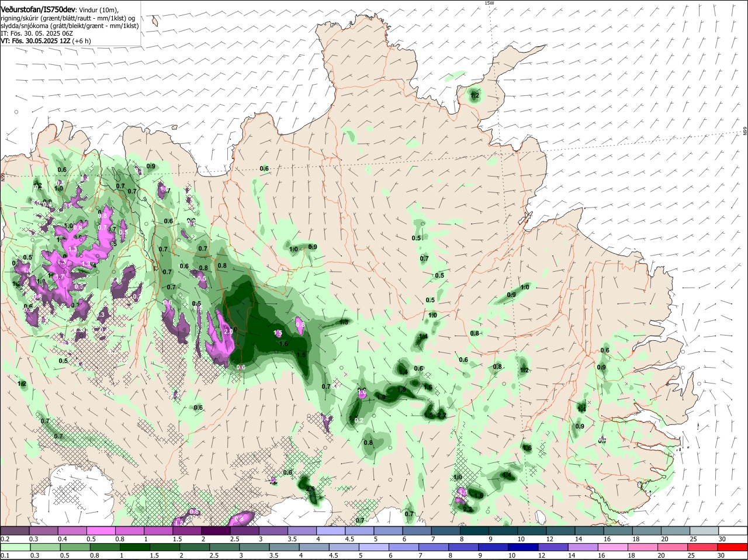Click the 2.0 value on pink snow patch
Viewport: 748px width, 560px height.
tap(228, 331)
